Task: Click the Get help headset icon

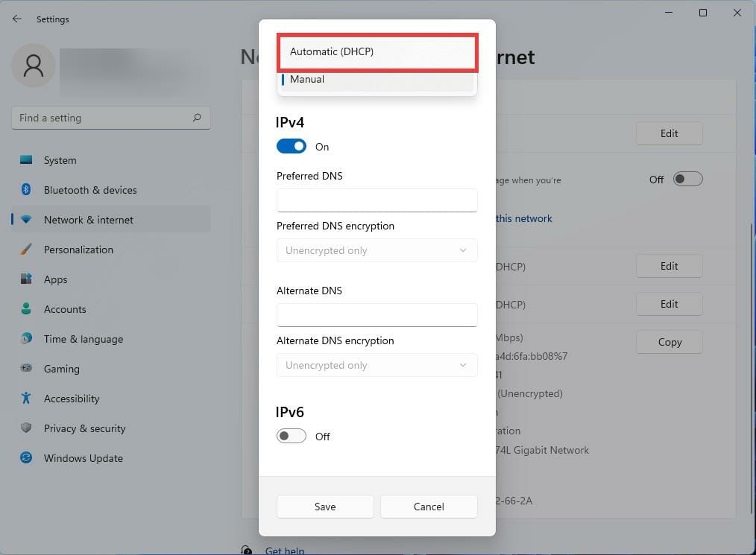Action: pyautogui.click(x=246, y=551)
